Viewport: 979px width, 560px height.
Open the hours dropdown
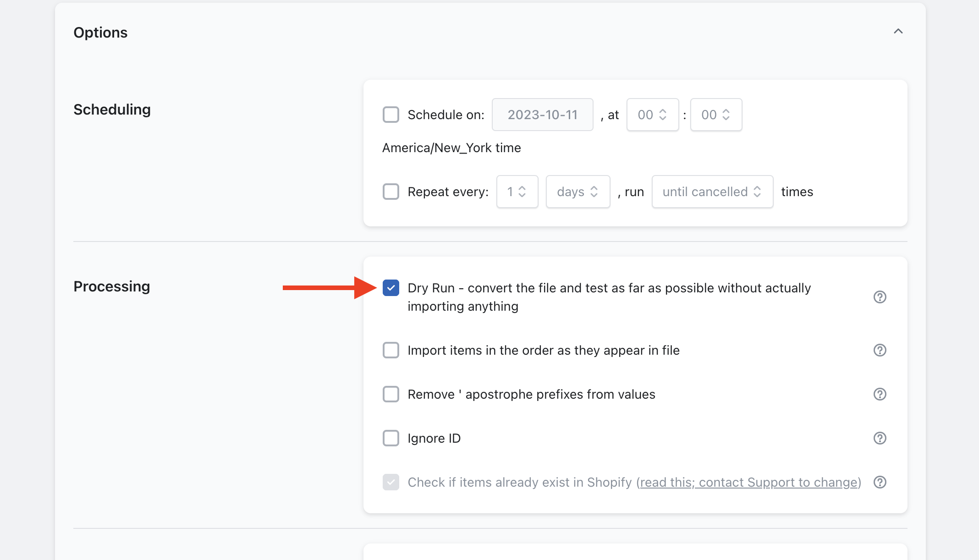pyautogui.click(x=653, y=115)
